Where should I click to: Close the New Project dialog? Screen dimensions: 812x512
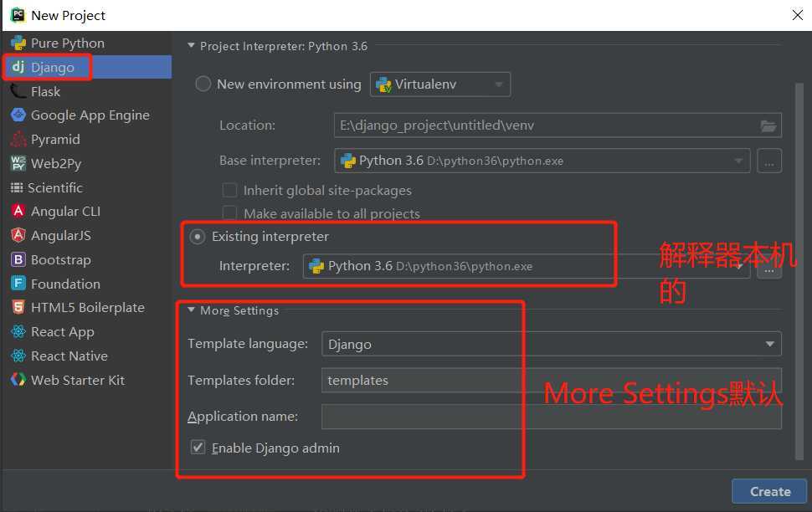pyautogui.click(x=798, y=15)
